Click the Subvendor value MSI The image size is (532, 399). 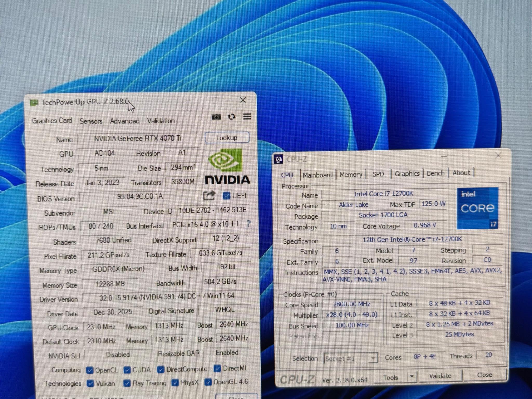click(x=109, y=212)
